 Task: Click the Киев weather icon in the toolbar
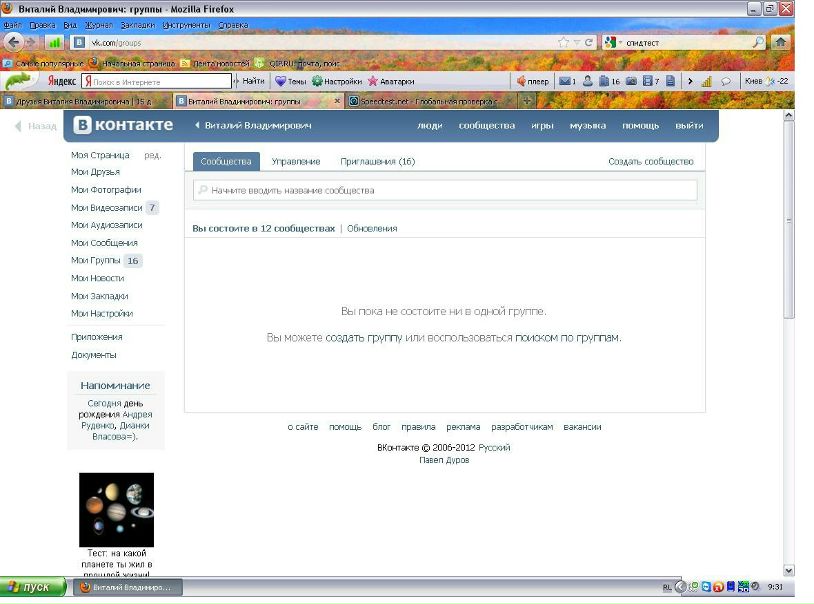771,81
